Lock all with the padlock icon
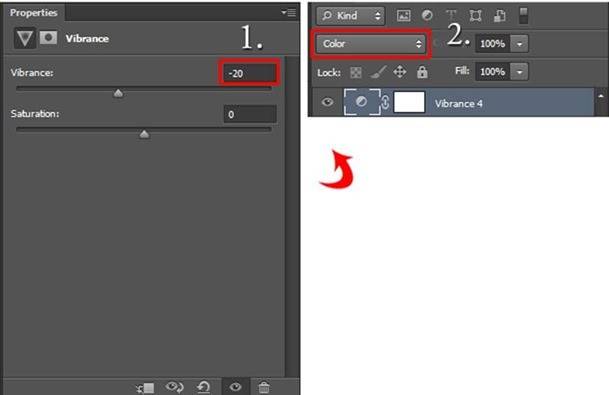Image resolution: width=609 pixels, height=395 pixels. tap(422, 72)
